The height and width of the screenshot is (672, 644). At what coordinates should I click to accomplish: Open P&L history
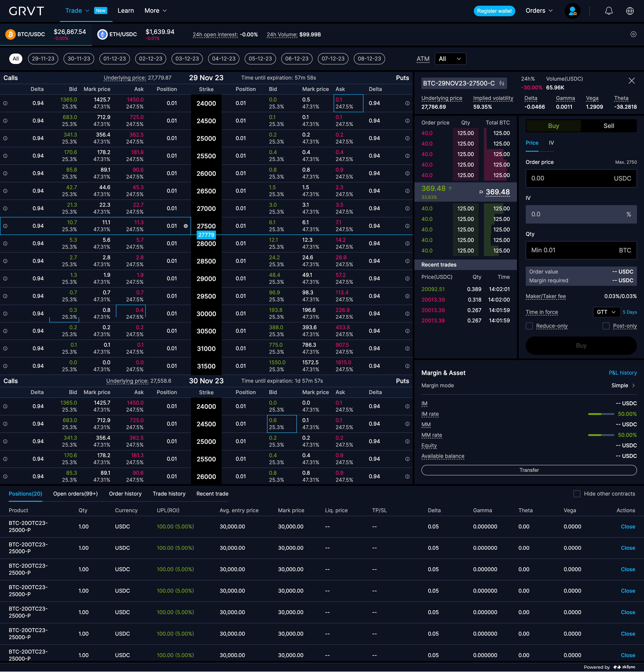622,373
